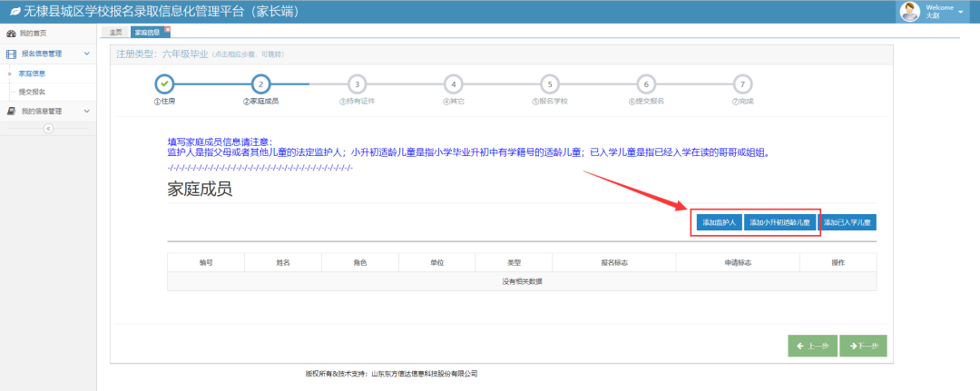
Task: Click the user avatar picture
Action: click(909, 12)
